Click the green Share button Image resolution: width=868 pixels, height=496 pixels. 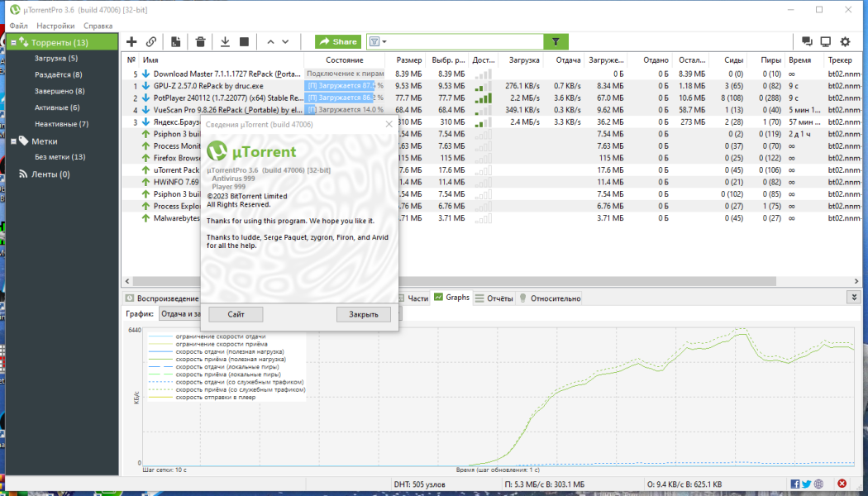(x=337, y=41)
